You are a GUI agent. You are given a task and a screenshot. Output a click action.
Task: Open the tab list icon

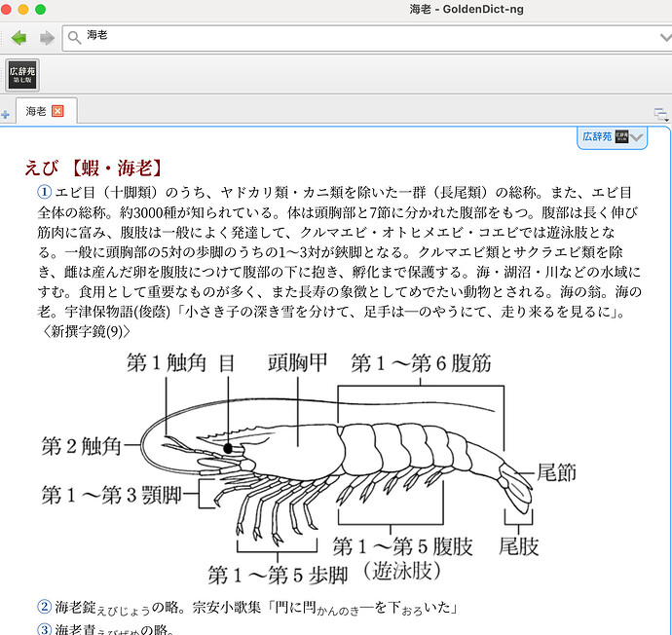click(661, 114)
